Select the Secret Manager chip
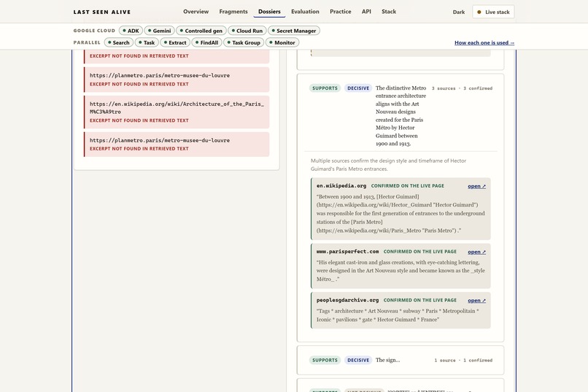Image resolution: width=588 pixels, height=392 pixels. click(294, 31)
